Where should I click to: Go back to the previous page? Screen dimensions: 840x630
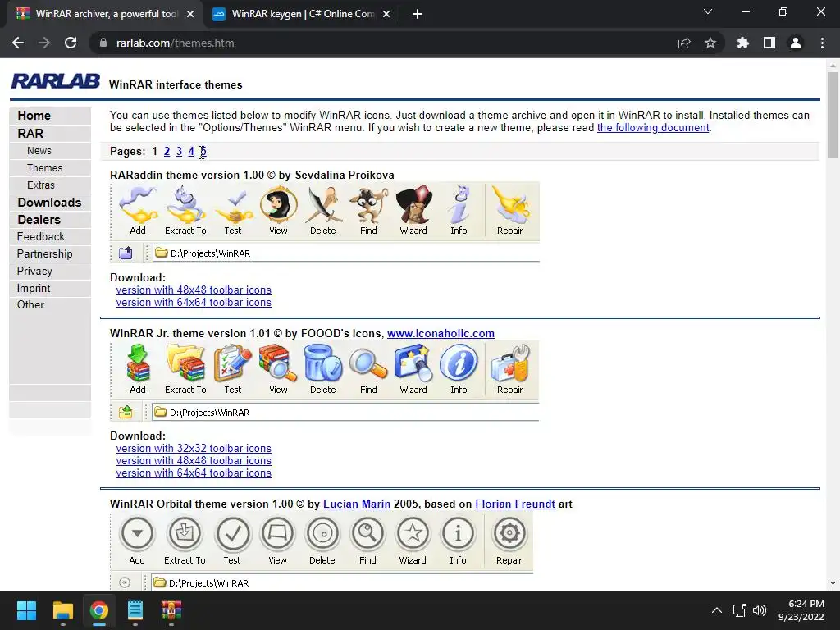tap(18, 43)
